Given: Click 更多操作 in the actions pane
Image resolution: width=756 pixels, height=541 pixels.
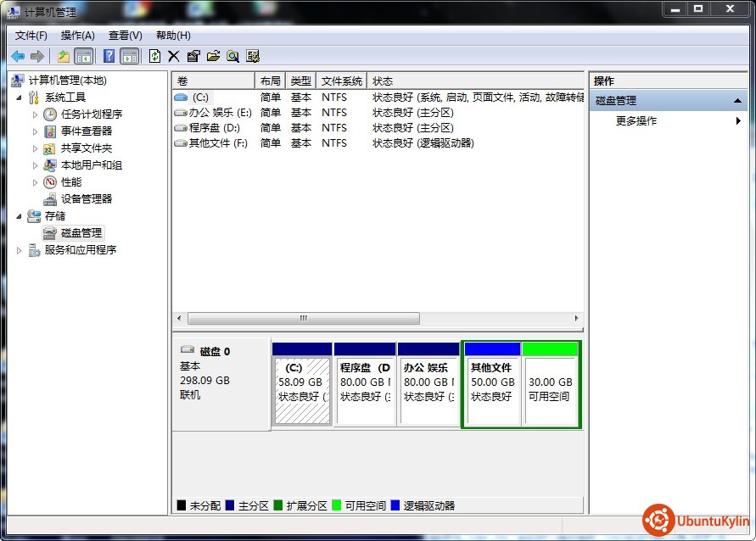Looking at the screenshot, I should click(x=636, y=121).
